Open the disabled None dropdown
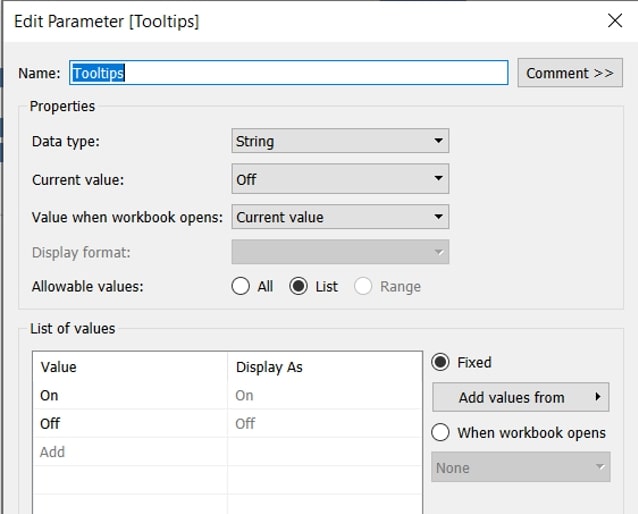 tap(520, 467)
